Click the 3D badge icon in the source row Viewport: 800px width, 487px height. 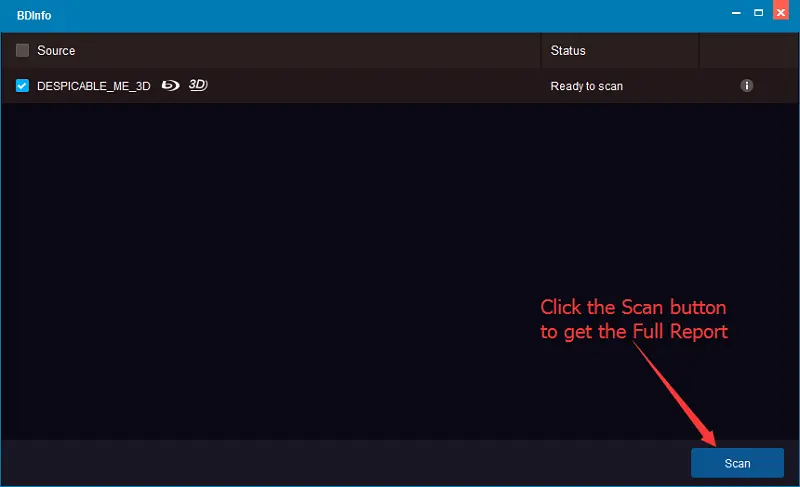point(198,86)
